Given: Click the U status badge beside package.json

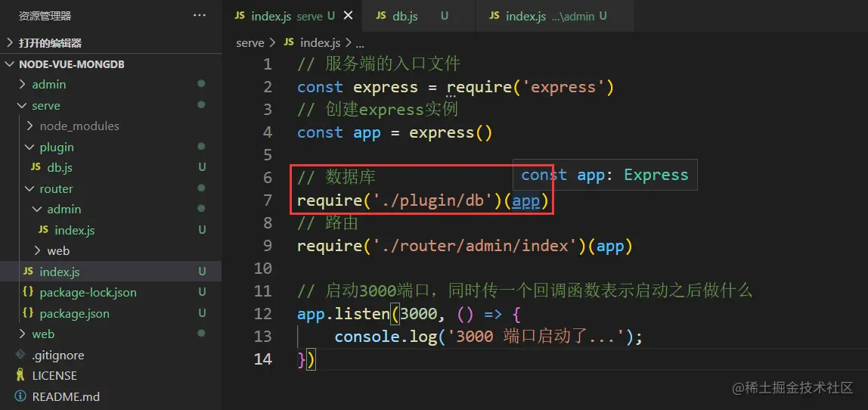Looking at the screenshot, I should (202, 313).
